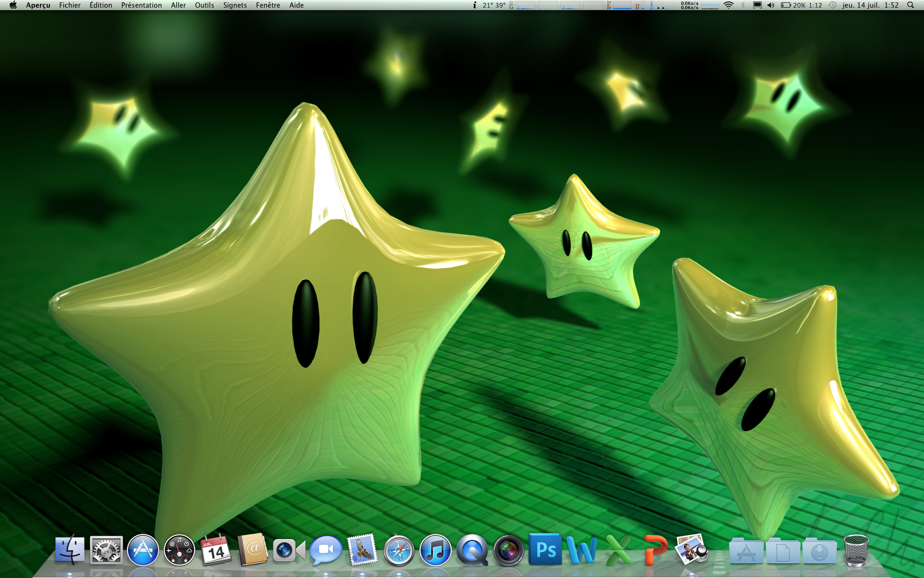The height and width of the screenshot is (578, 924).
Task: Open Mail stamp icon in dock
Action: [362, 550]
